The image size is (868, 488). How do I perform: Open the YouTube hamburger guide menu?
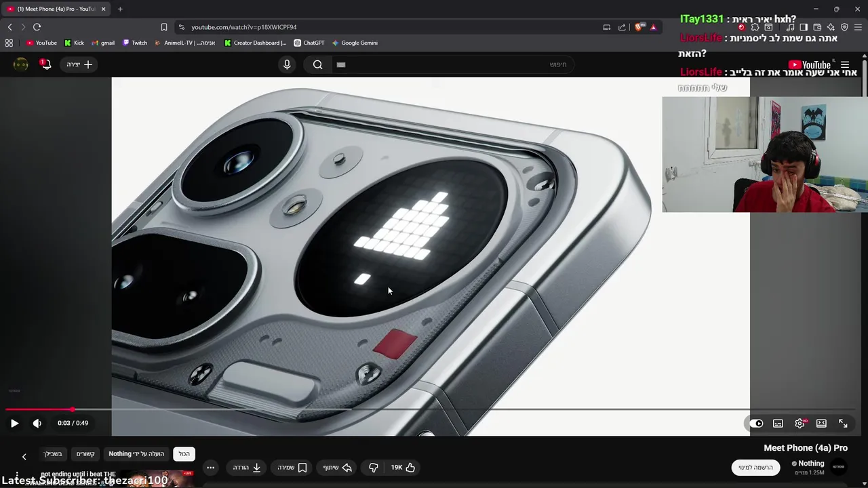pyautogui.click(x=845, y=65)
